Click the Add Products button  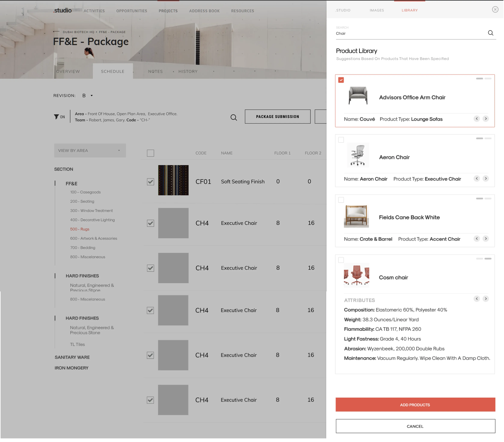415,405
